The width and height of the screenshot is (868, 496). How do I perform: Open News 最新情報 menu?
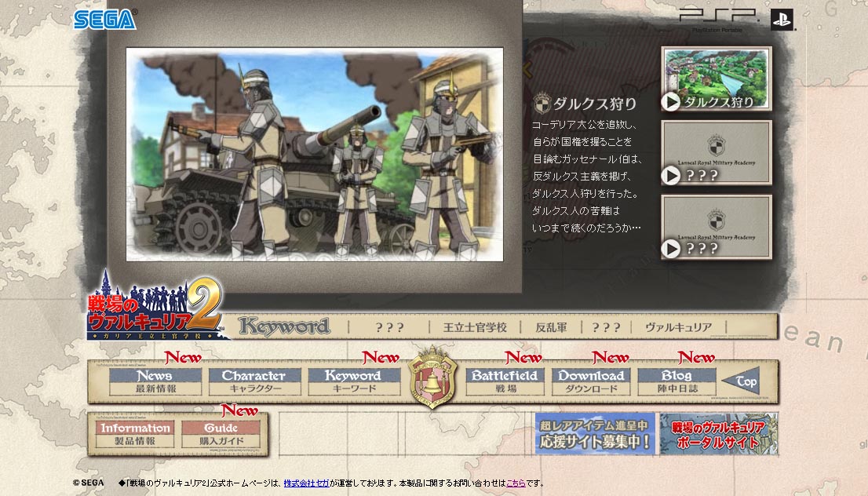155,381
